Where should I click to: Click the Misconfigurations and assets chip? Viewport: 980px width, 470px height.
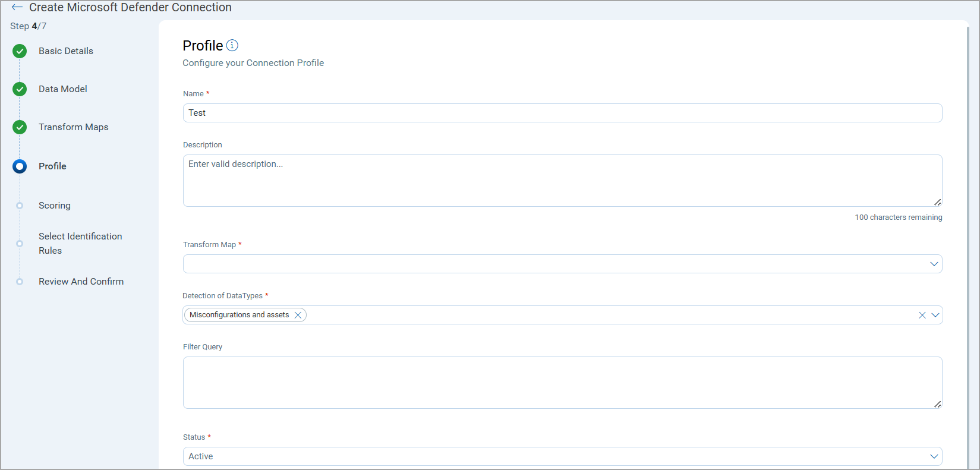pos(245,315)
